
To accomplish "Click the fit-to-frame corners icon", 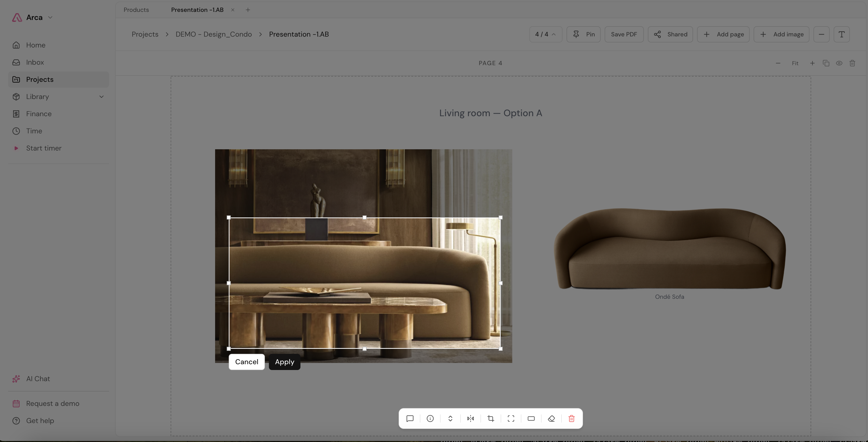I will [x=511, y=419].
